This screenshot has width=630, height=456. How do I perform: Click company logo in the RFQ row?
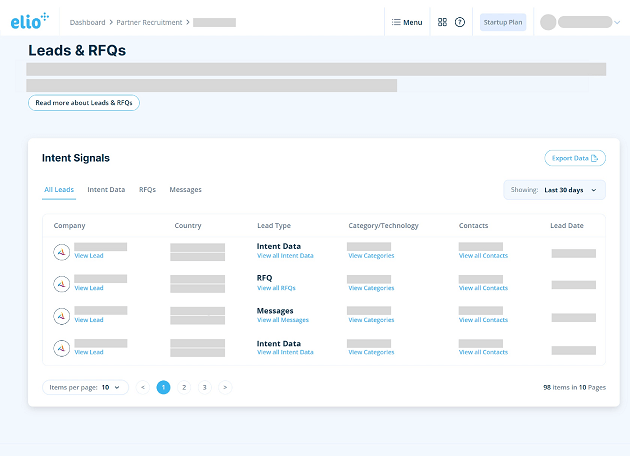click(61, 284)
